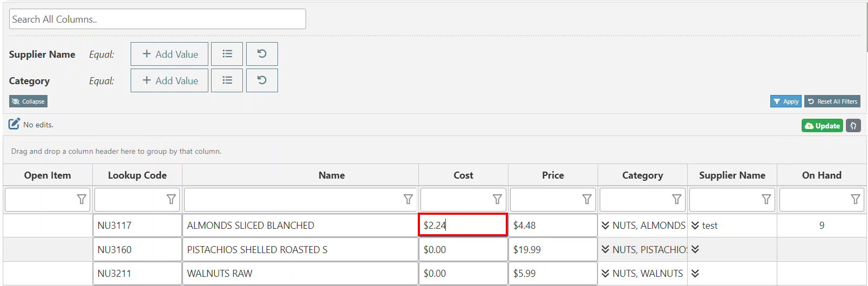Expand category dropdown for WALNUTS RAW
Viewport: 868px width, 286px height.
(605, 274)
